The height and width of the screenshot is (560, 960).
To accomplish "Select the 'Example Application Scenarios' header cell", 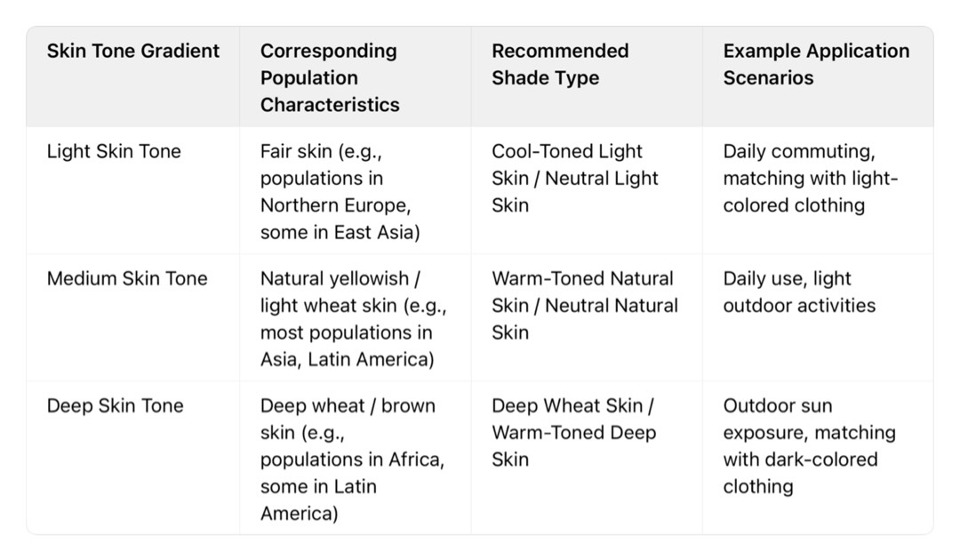I will coord(816,64).
